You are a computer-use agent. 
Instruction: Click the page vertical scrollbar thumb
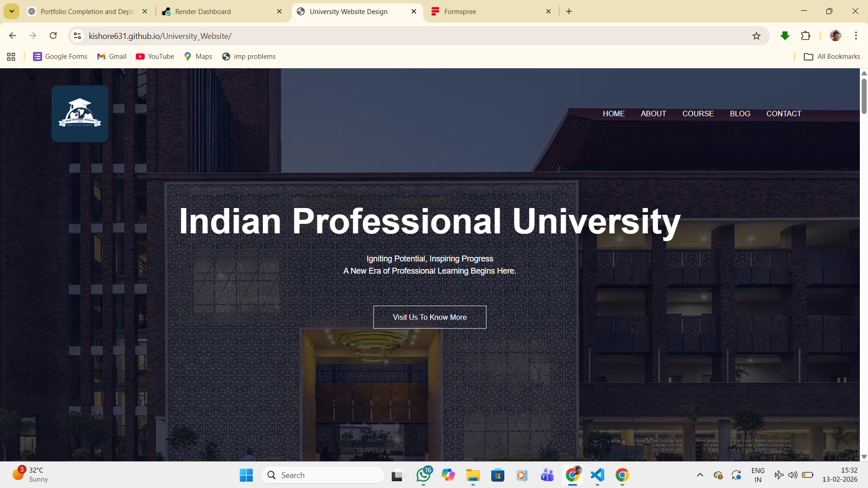tap(864, 96)
